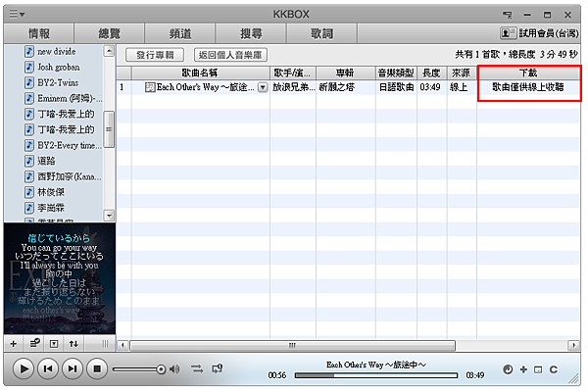Sort by 長度 column header
588x390 pixels.
(x=431, y=73)
